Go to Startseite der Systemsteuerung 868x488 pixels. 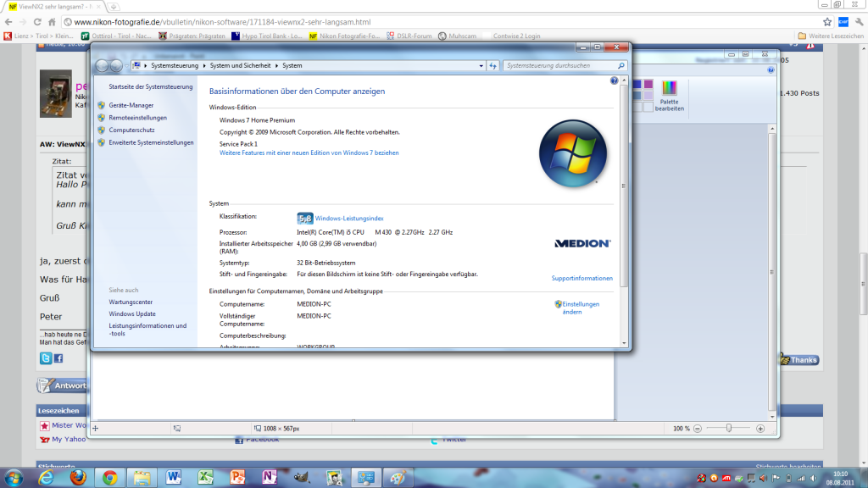tap(151, 87)
